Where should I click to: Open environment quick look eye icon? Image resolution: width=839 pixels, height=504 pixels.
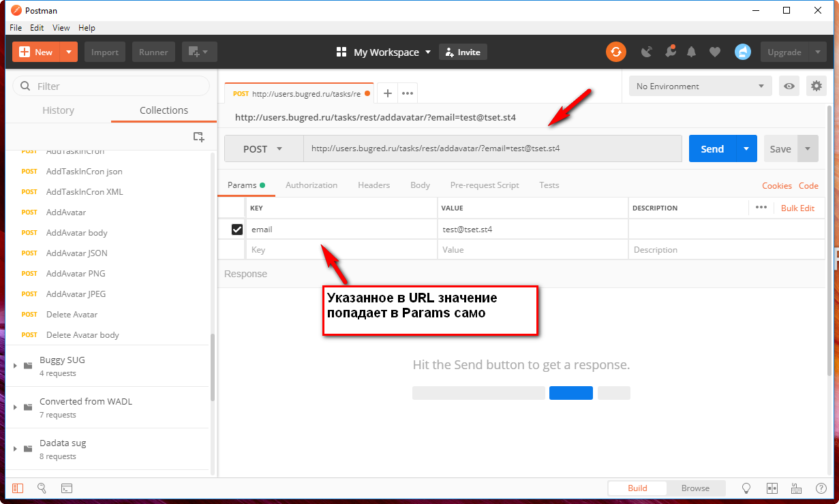point(789,86)
